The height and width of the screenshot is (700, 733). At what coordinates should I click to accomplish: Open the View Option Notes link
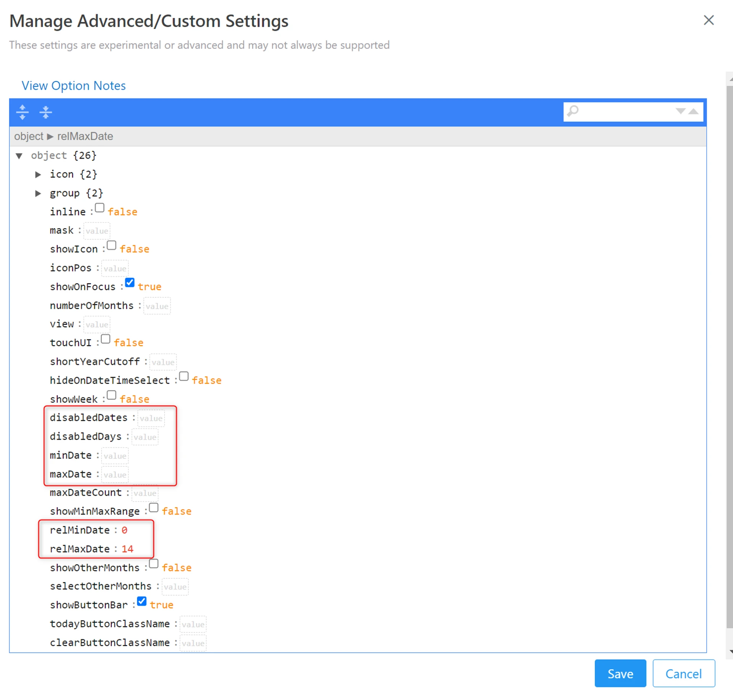(x=73, y=86)
